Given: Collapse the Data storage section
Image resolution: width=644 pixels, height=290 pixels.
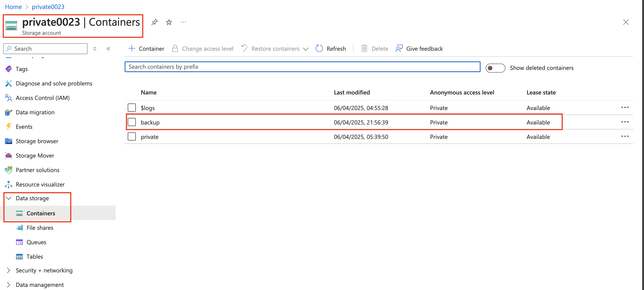Looking at the screenshot, I should [9, 198].
